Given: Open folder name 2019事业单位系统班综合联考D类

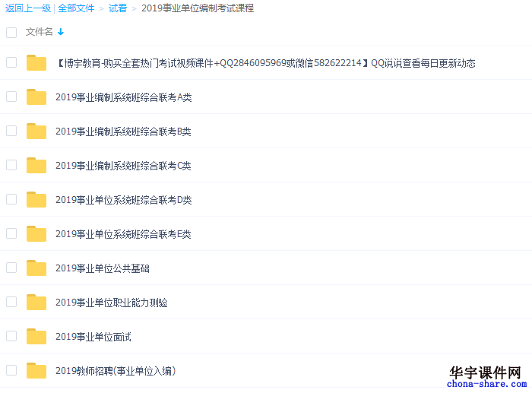Looking at the screenshot, I should [x=123, y=200].
